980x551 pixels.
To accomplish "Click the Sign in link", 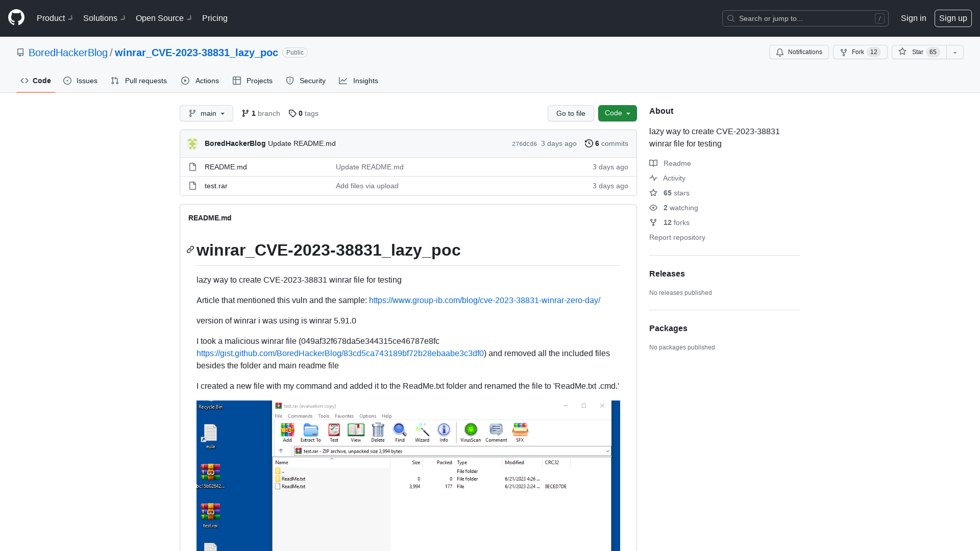I will click(913, 18).
